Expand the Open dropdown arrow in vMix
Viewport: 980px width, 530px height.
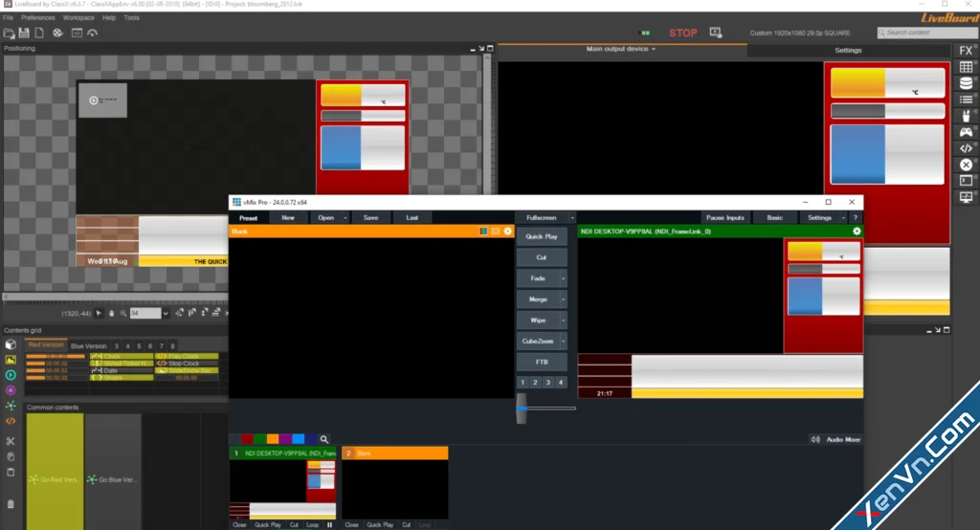point(345,217)
